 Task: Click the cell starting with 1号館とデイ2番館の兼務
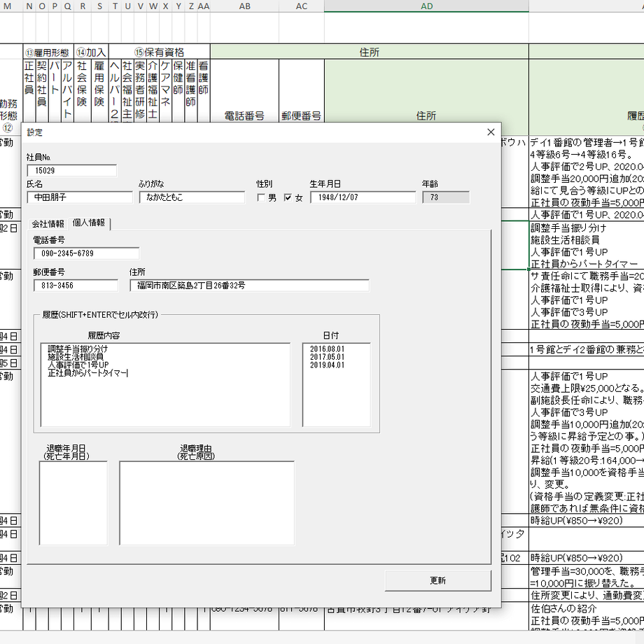click(x=587, y=349)
